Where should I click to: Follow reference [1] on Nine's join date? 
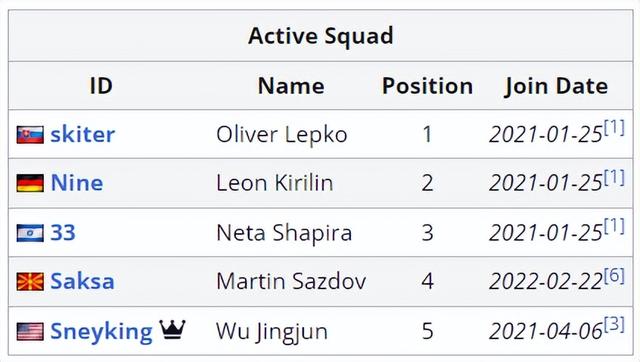pyautogui.click(x=614, y=177)
